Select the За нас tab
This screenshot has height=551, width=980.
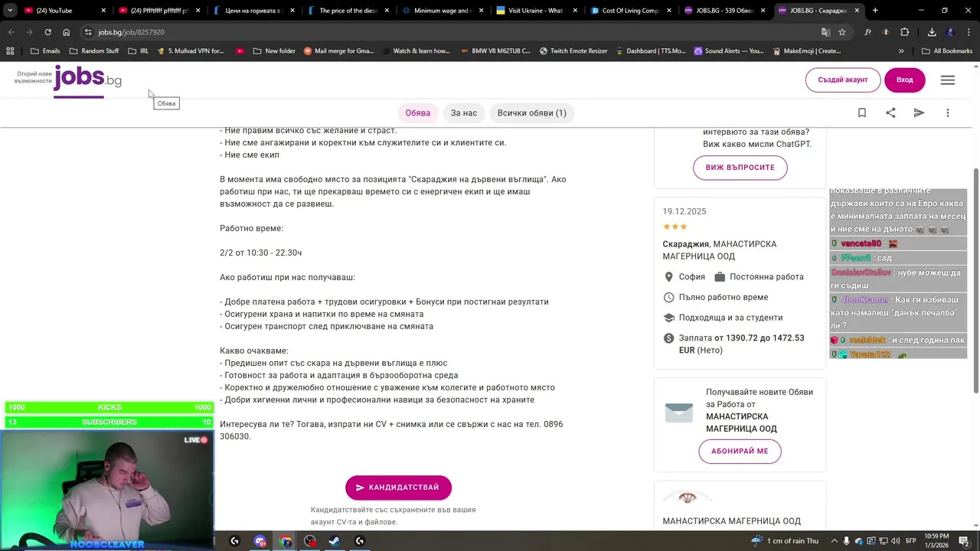pos(464,112)
